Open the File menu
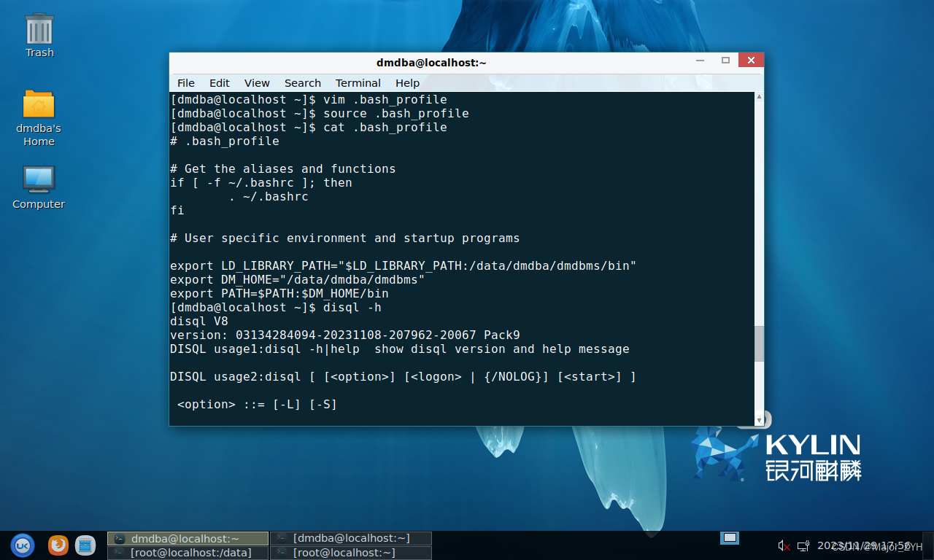 pyautogui.click(x=186, y=83)
